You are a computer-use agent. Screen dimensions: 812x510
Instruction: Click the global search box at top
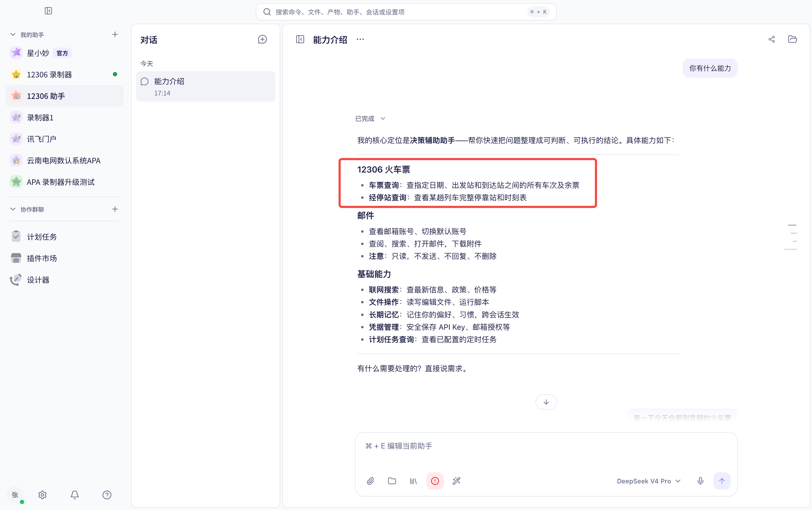point(406,12)
